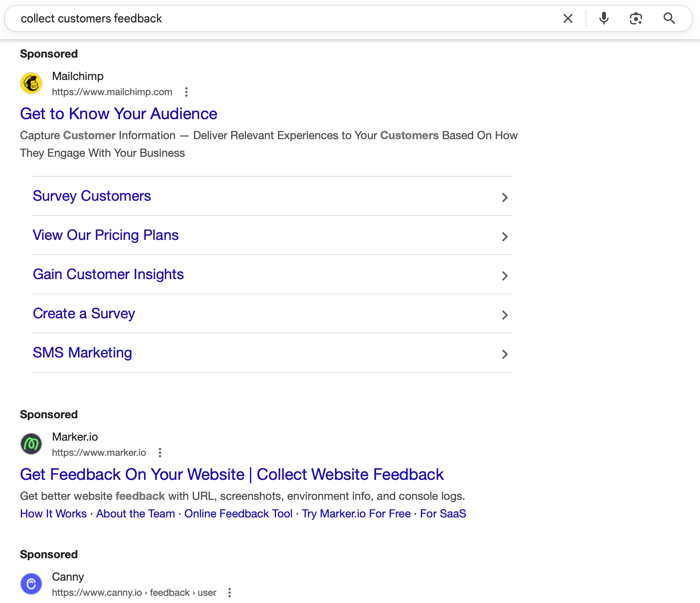The width and height of the screenshot is (700, 603).
Task: Open search by image camera icon
Action: [636, 18]
